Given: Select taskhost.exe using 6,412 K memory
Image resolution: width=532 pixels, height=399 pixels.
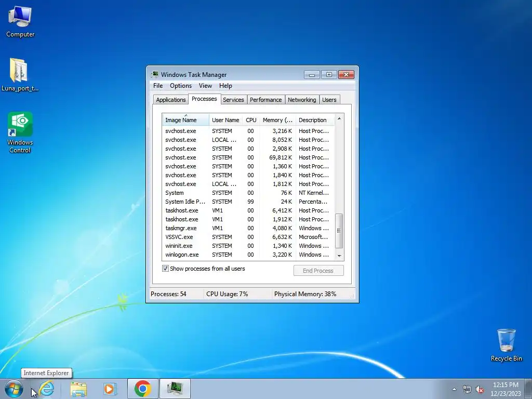Looking at the screenshot, I should pos(248,210).
